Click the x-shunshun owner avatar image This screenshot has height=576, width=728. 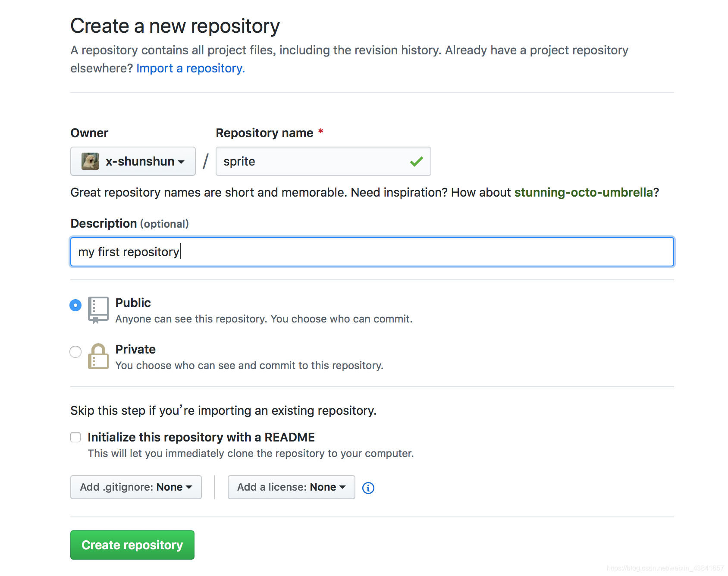point(90,161)
